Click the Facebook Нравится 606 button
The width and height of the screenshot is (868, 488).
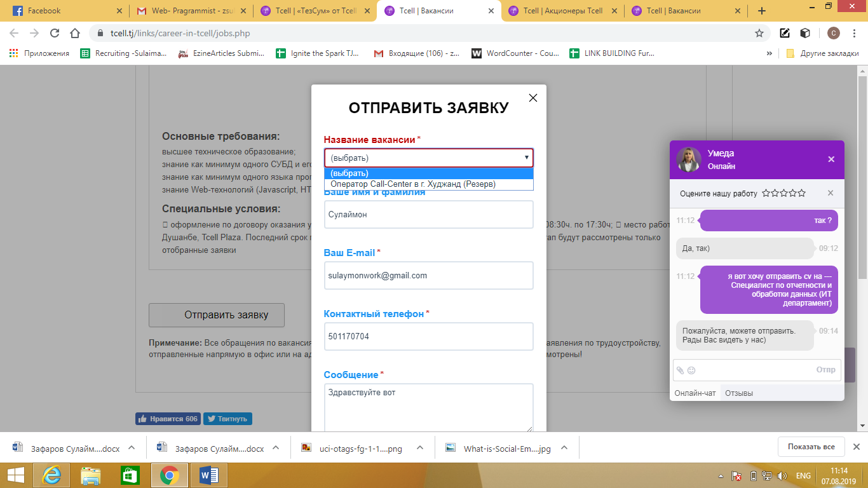168,419
